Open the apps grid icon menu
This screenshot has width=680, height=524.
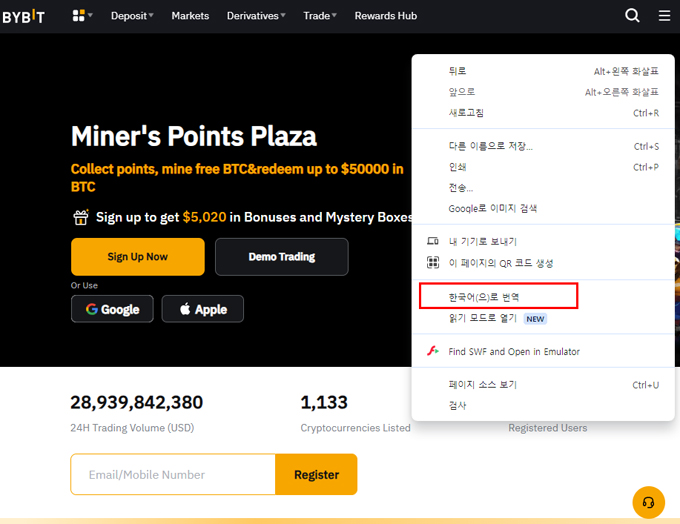pyautogui.click(x=78, y=16)
